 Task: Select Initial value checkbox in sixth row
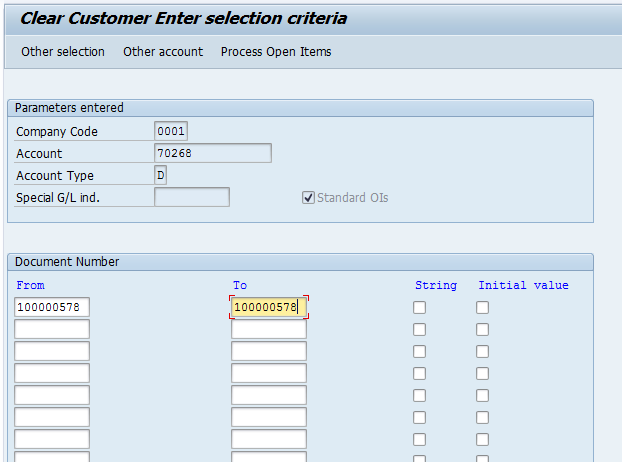click(482, 418)
